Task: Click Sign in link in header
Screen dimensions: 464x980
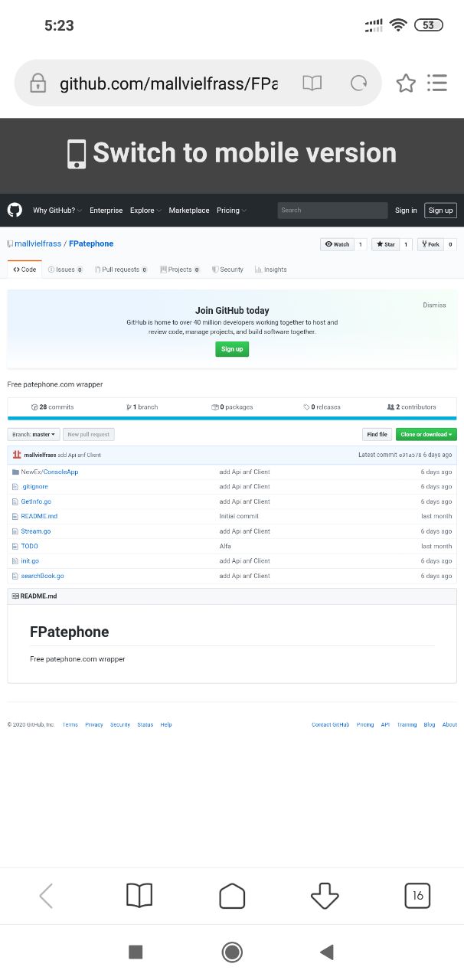Action: (406, 211)
